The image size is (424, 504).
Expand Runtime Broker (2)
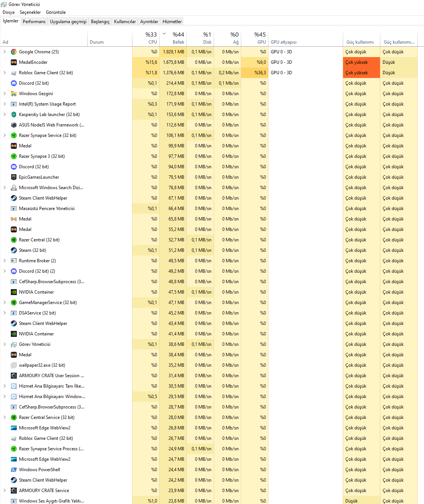coord(4,261)
